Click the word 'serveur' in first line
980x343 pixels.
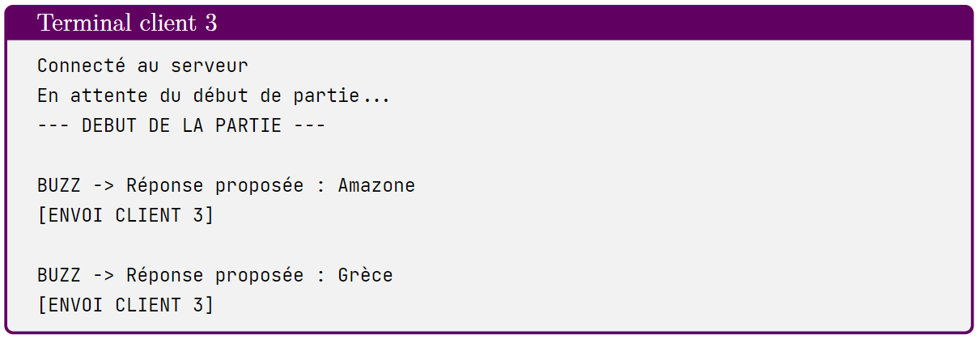(210, 66)
